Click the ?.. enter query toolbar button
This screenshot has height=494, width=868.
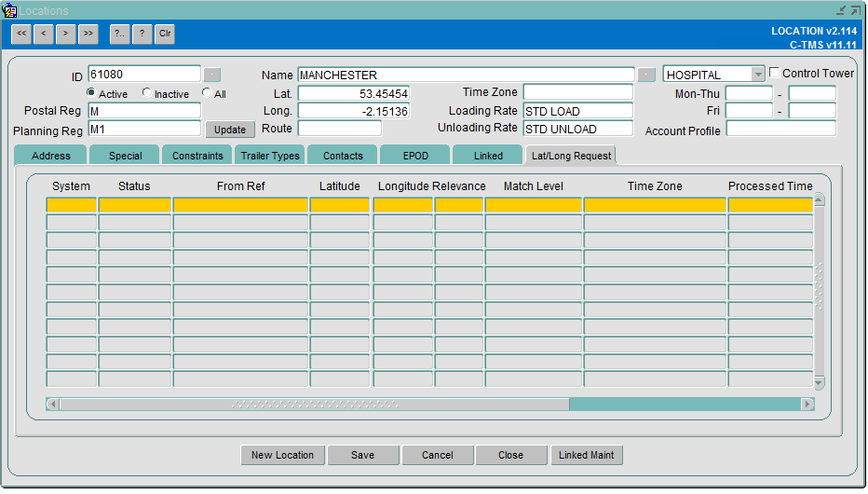coord(119,34)
